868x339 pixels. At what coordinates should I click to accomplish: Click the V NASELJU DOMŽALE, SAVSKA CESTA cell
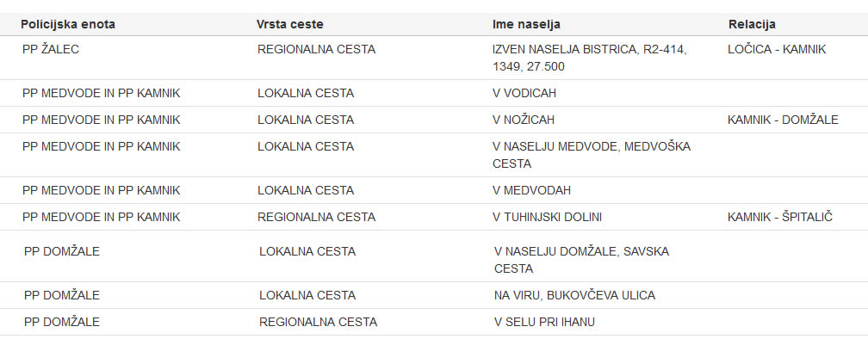pyautogui.click(x=582, y=260)
